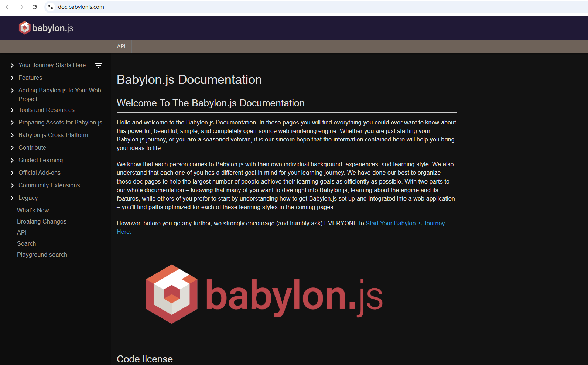Open the Features section link
This screenshot has height=365, width=588.
[x=30, y=78]
